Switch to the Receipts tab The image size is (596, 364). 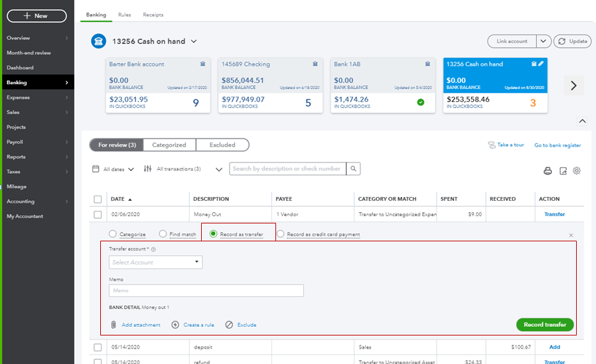point(153,15)
